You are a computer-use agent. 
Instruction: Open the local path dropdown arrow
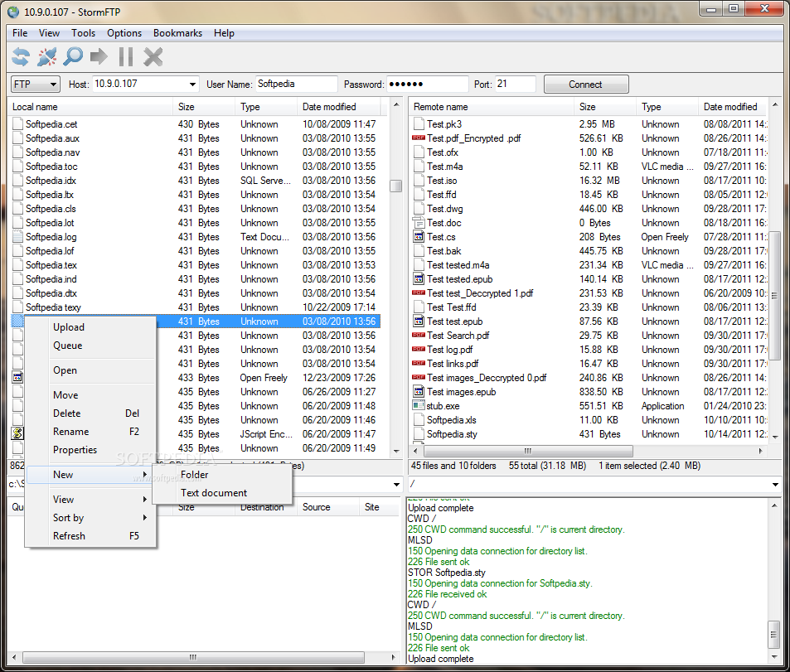396,484
